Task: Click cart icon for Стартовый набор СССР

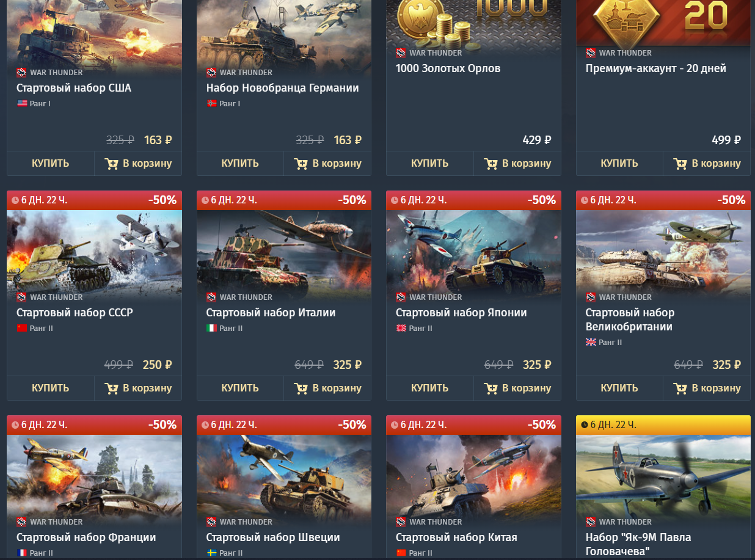Action: pos(111,388)
